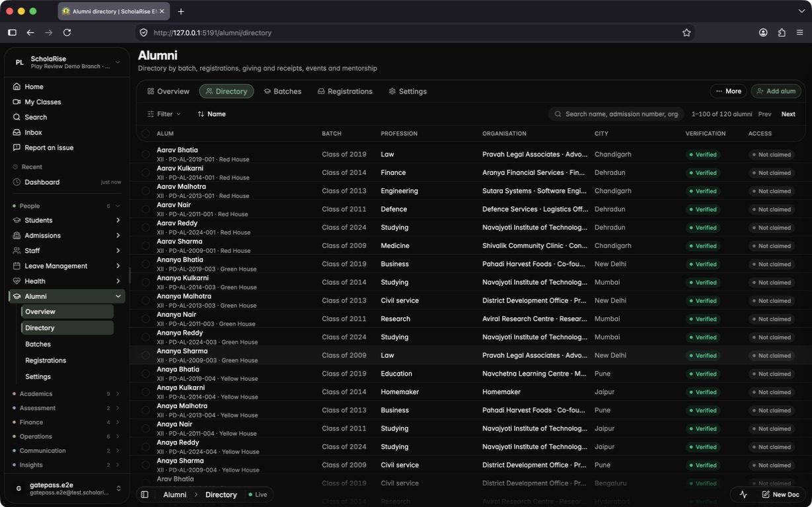Select all alumni with header checkbox
The image size is (812, 507).
point(145,133)
